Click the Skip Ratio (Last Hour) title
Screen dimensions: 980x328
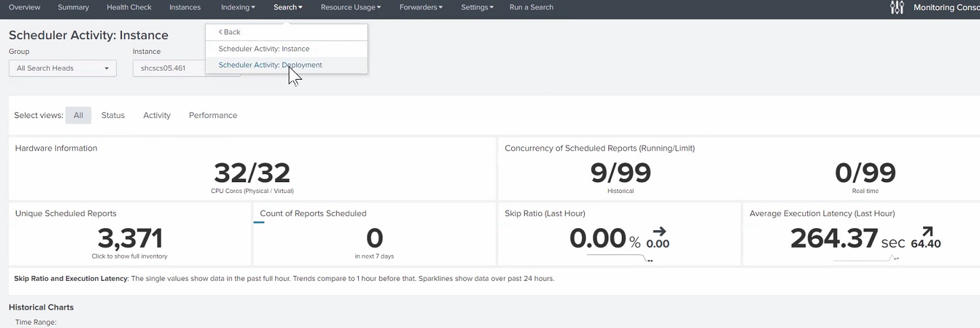(545, 213)
